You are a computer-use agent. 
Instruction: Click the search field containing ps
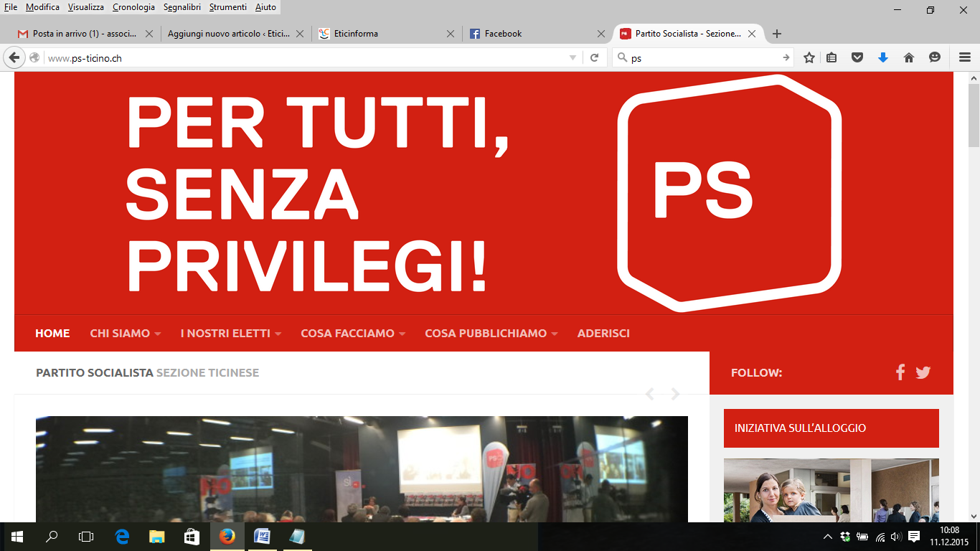(705, 58)
